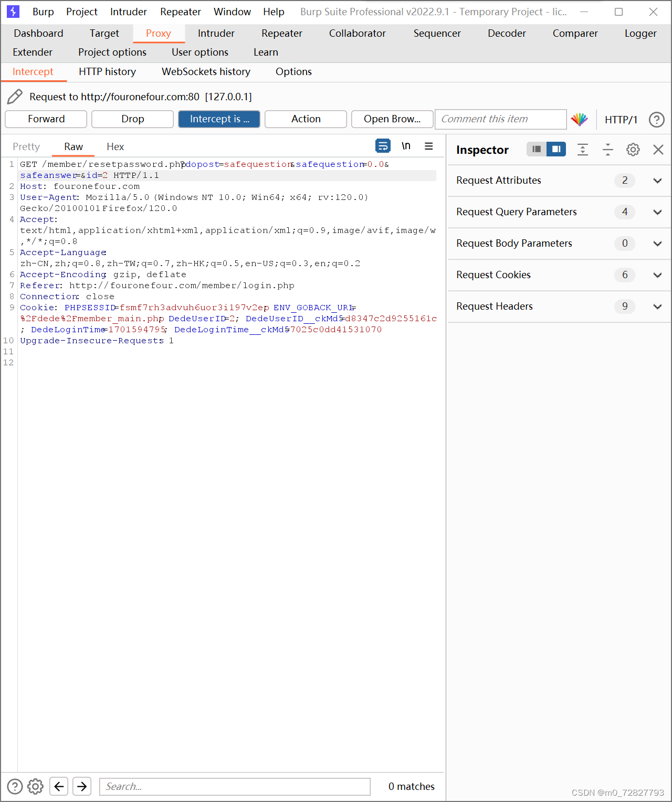Click the Referer header line
Image resolution: width=672 pixels, height=802 pixels.
click(x=157, y=286)
